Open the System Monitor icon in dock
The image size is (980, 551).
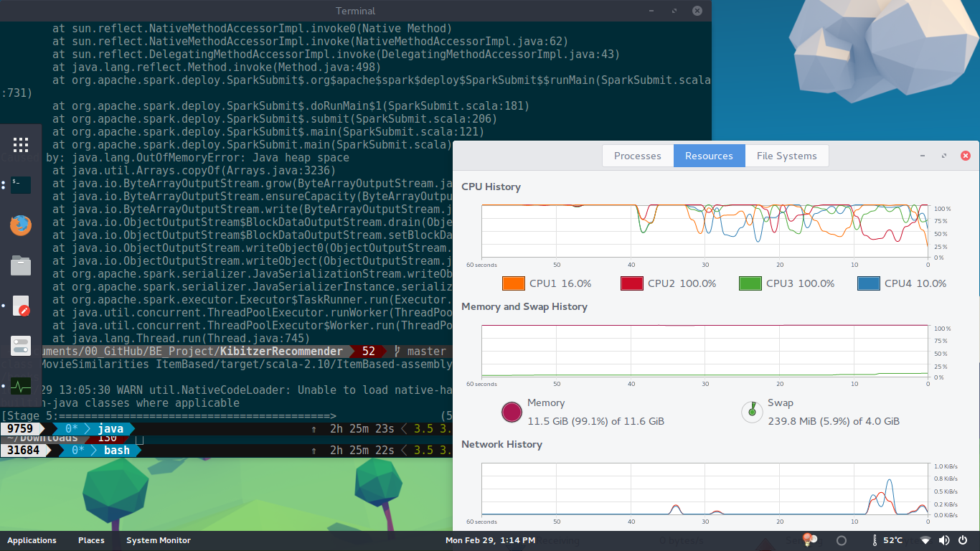tap(21, 386)
